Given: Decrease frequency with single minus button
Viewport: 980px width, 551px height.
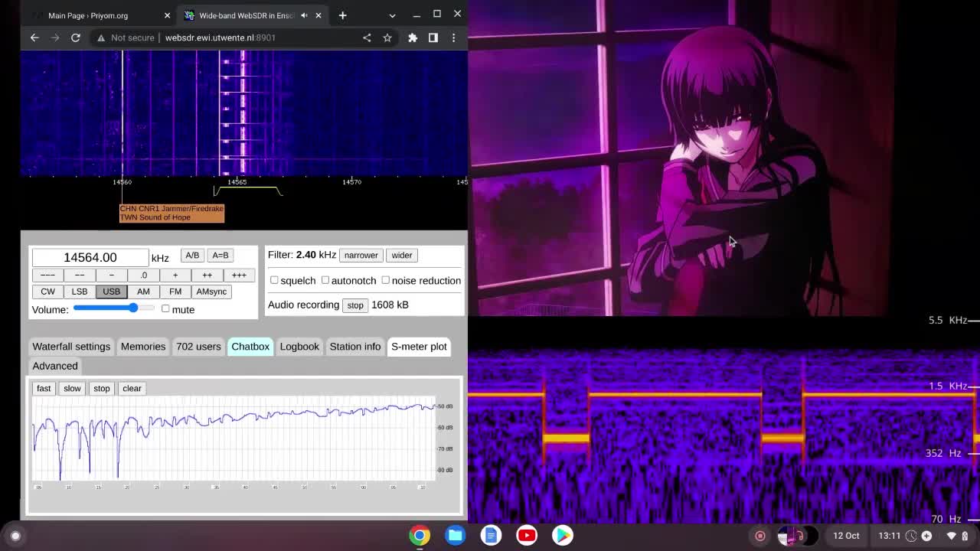Looking at the screenshot, I should (112, 275).
